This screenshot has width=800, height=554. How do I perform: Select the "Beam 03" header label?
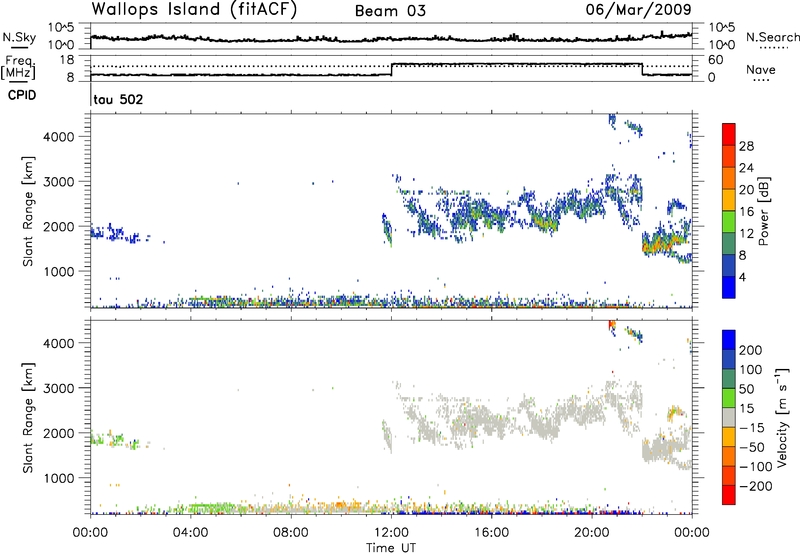[x=390, y=11]
